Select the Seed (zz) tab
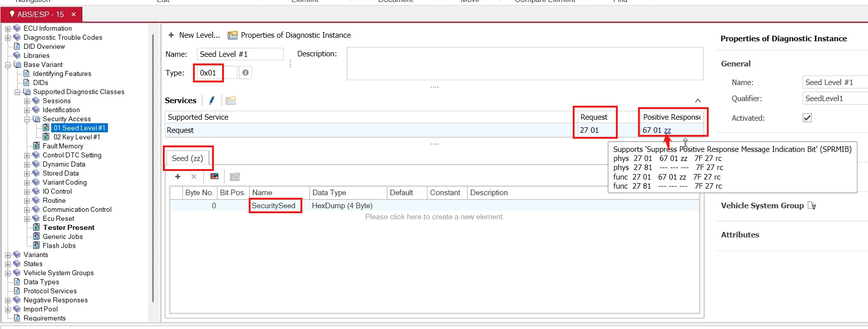This screenshot has height=329, width=868. pos(187,158)
